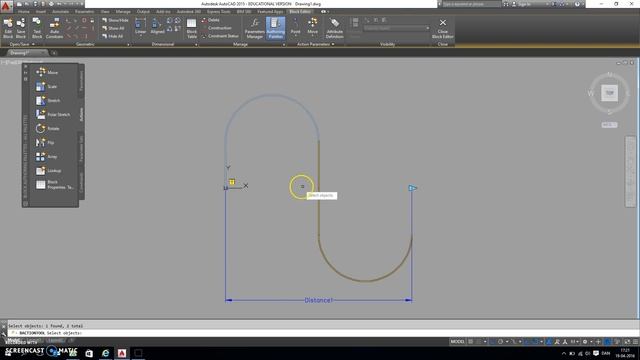
Task: Close the Block Authoring Palettes panel
Action: pyautogui.click(x=26, y=66)
